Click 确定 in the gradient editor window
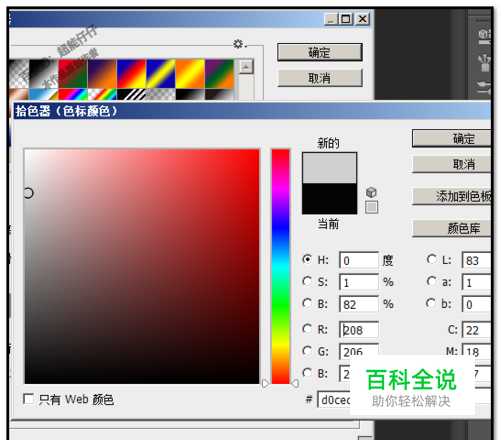 [320, 52]
